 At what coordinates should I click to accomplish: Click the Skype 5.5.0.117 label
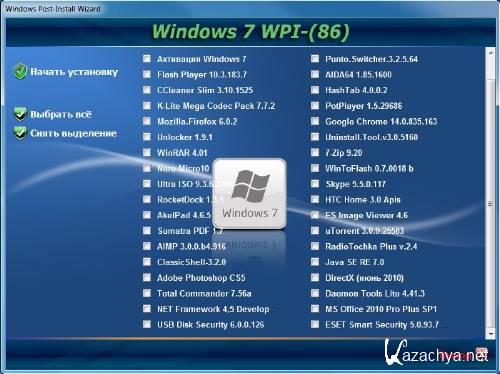[355, 184]
